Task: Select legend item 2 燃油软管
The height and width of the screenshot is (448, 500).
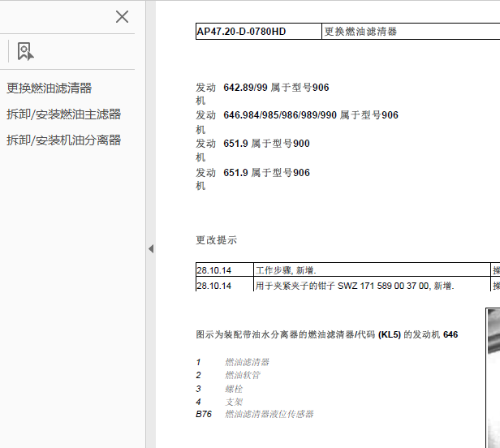Action: (228, 375)
